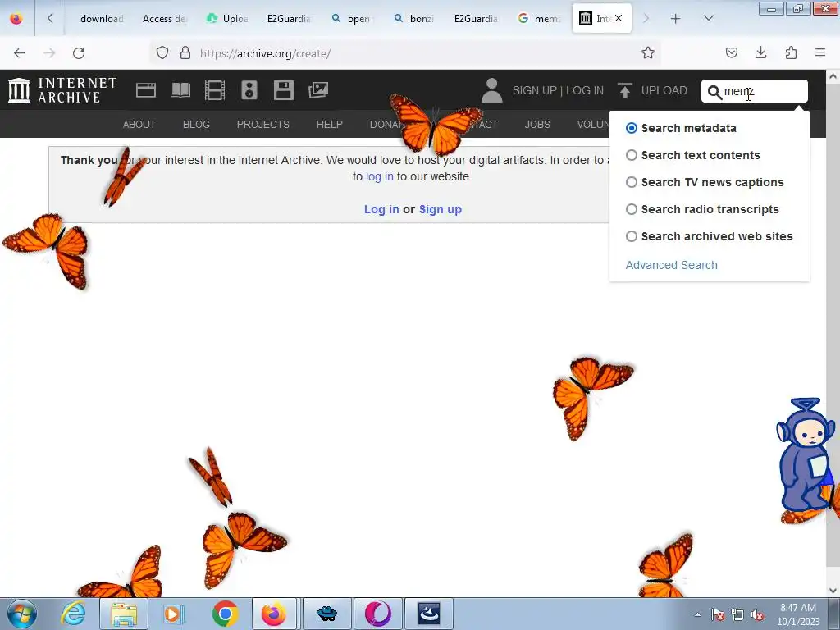The image size is (840, 630).
Task: Open the Advanced Search link
Action: point(671,265)
